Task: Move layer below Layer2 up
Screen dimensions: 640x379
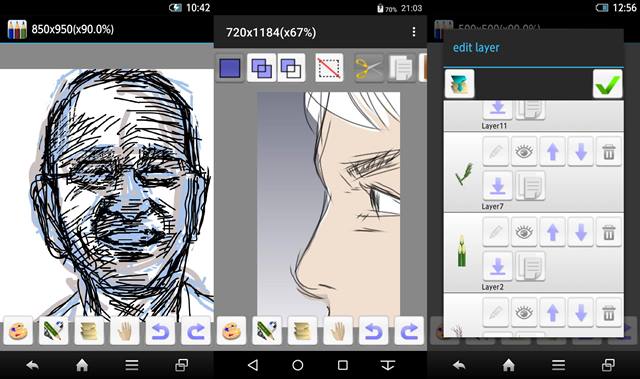Action: click(553, 313)
